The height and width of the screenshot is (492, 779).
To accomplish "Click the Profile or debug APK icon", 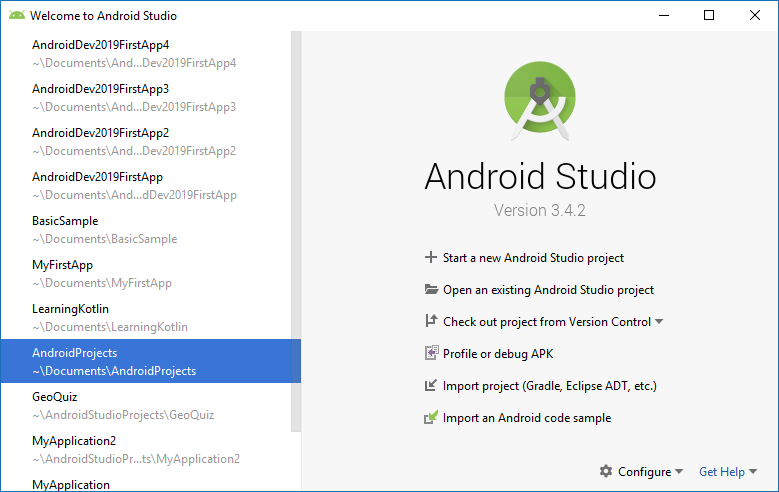I will (x=431, y=353).
